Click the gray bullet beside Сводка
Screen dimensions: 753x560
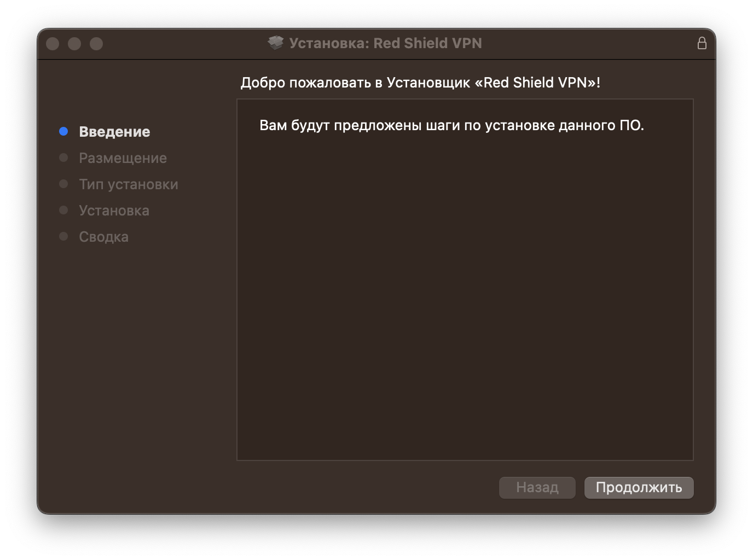[x=63, y=236]
